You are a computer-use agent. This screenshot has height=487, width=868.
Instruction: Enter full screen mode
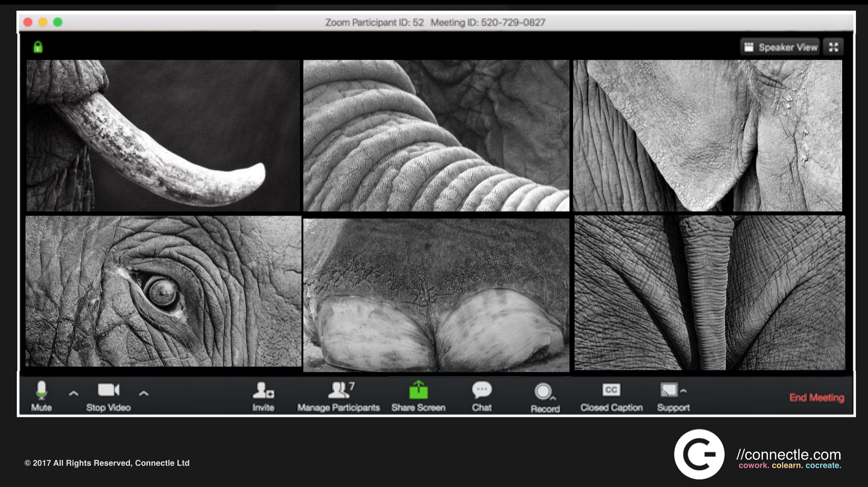coord(833,47)
